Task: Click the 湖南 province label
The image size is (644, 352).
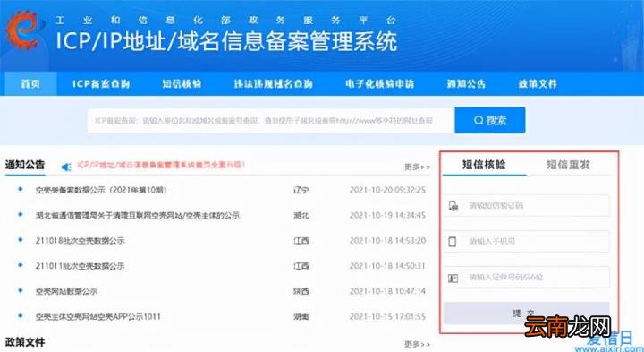Action: [301, 317]
